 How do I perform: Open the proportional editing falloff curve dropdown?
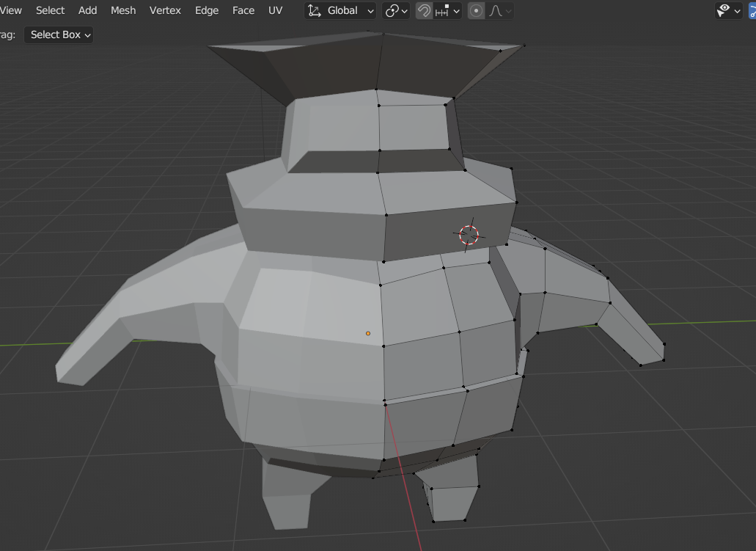tap(499, 10)
